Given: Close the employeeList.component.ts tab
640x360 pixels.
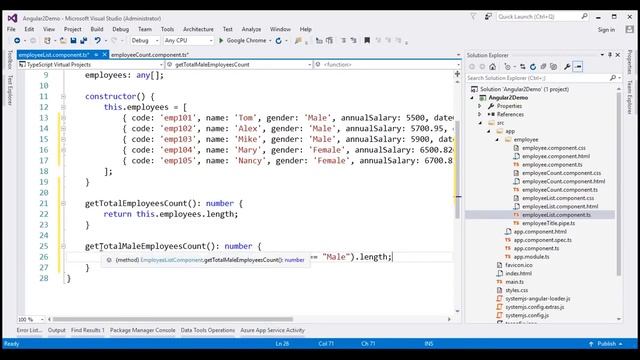Looking at the screenshot, I should pos(104,55).
